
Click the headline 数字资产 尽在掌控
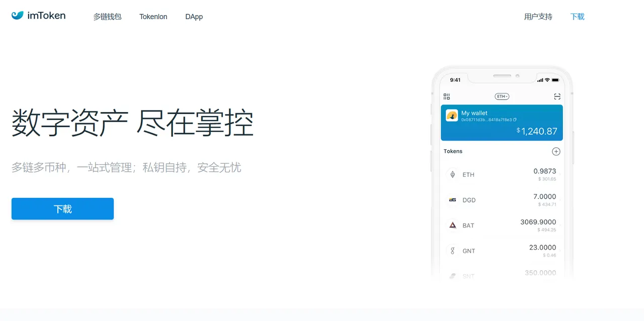pos(133,123)
